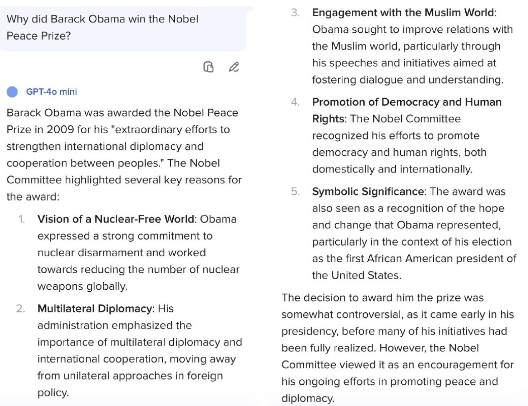The image size is (528, 406).
Task: Click the Engagement with the Muslim World heading
Action: coord(403,12)
